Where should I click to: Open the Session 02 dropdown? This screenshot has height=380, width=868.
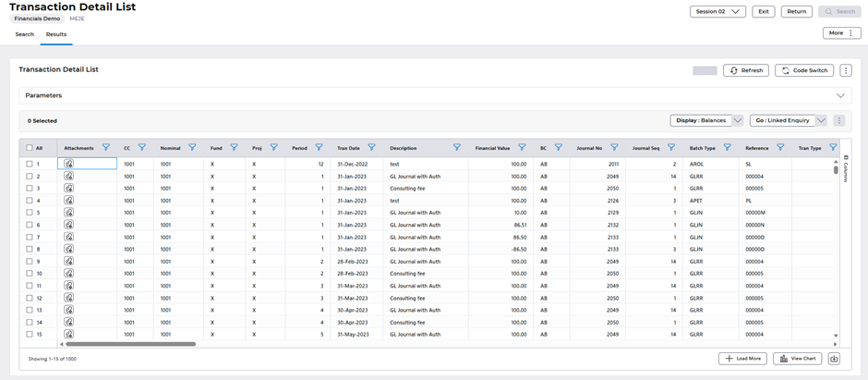(x=718, y=11)
